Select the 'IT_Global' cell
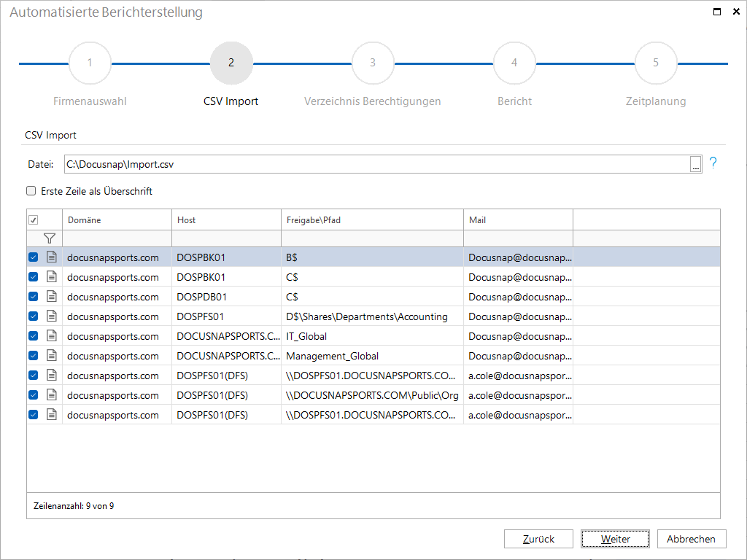 tap(372, 335)
